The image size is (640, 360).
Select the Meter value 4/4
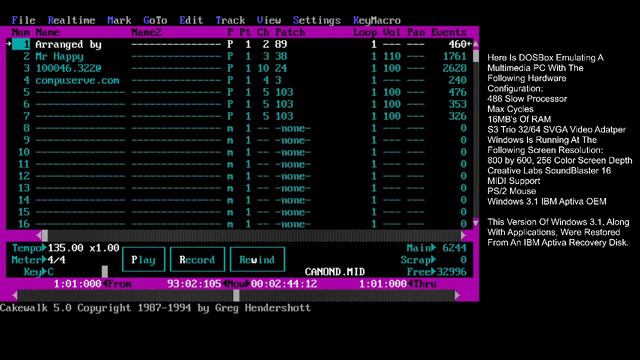click(56, 260)
